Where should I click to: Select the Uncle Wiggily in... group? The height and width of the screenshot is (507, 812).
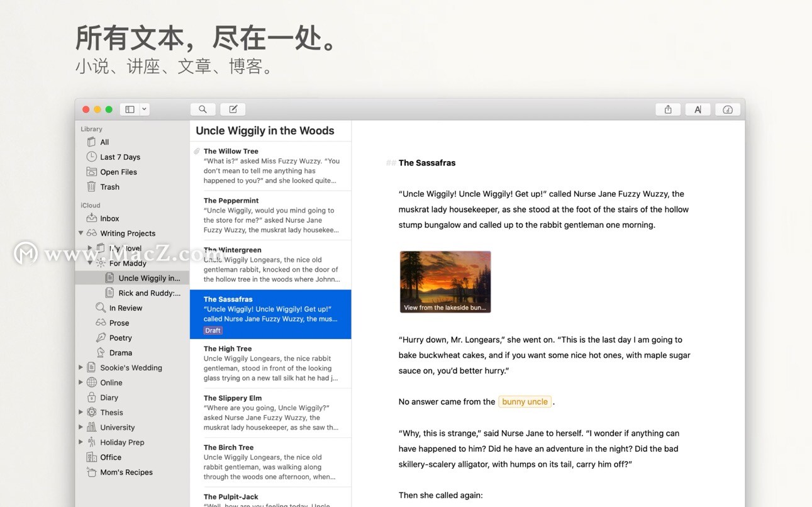coord(132,278)
